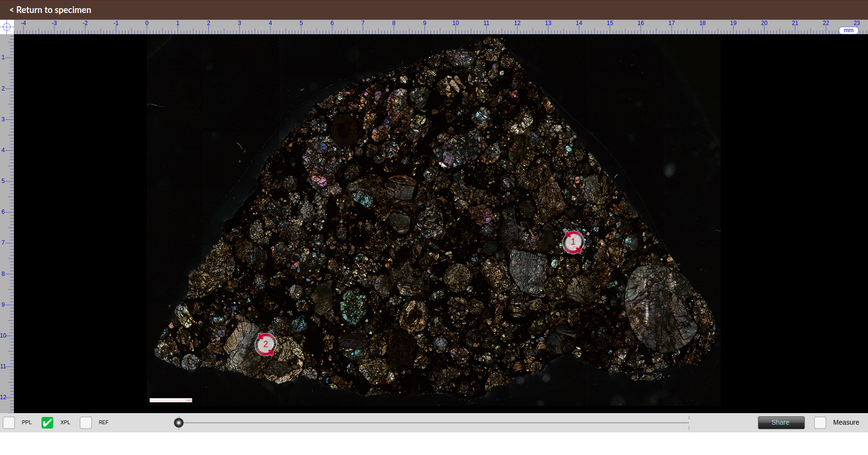Click the XPL text label
This screenshot has height=455, width=868.
point(65,423)
